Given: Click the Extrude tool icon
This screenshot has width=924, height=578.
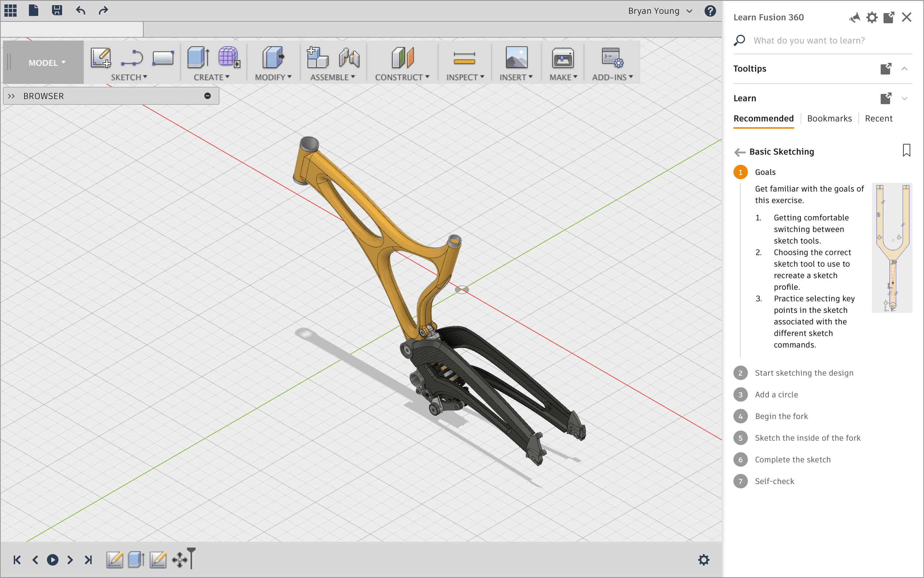Looking at the screenshot, I should [198, 58].
